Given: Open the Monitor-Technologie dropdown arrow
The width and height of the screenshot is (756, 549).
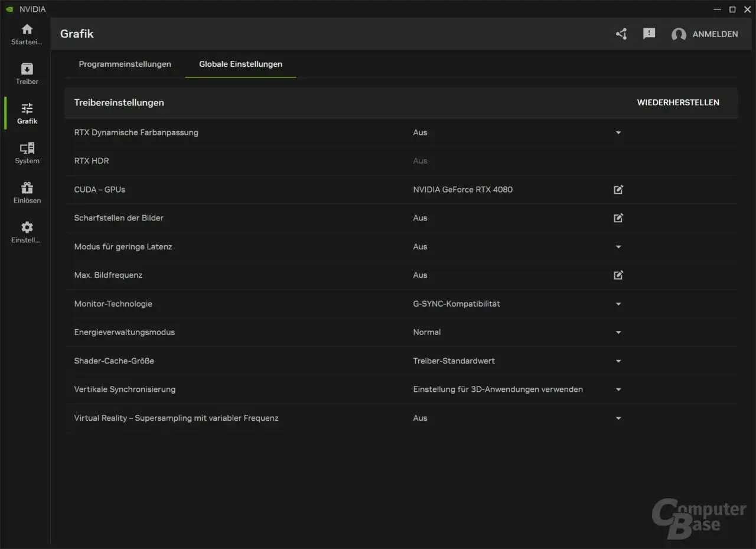Looking at the screenshot, I should click(618, 304).
